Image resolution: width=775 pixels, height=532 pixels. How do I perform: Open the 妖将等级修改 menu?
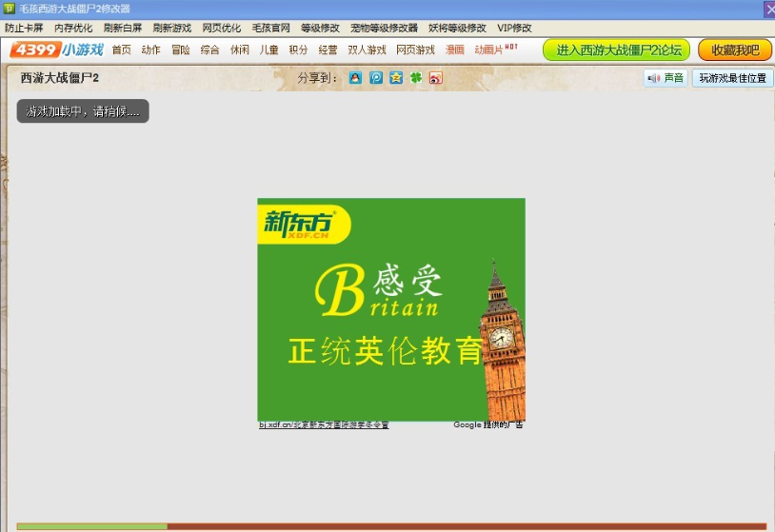(457, 29)
